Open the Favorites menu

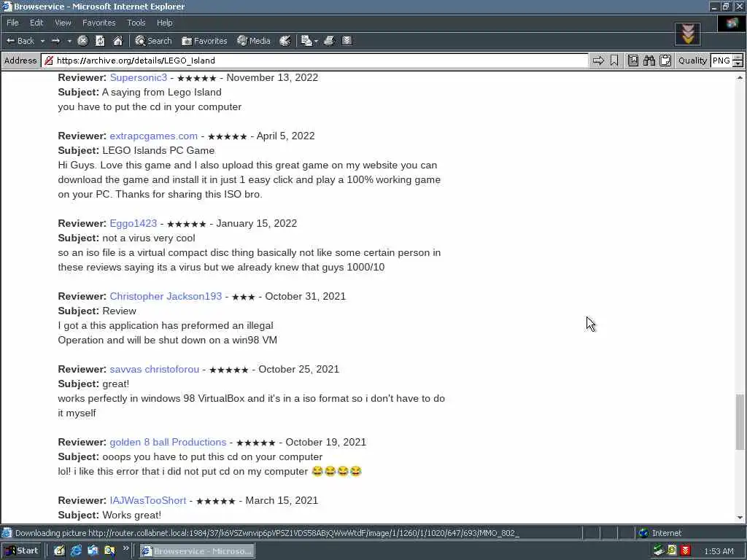[98, 23]
